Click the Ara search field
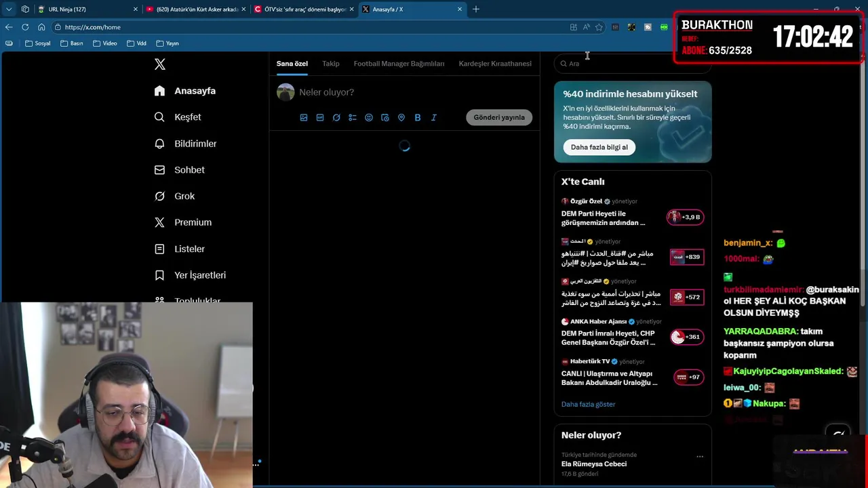 [632, 64]
